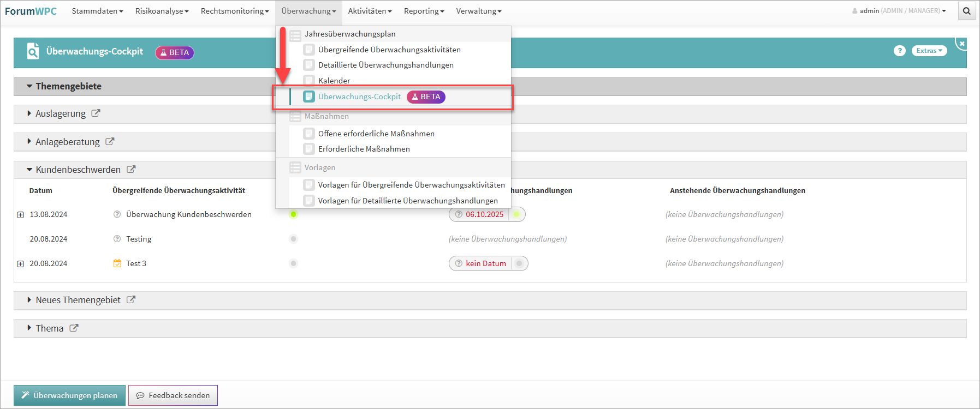Click the help question mark icon

[900, 51]
